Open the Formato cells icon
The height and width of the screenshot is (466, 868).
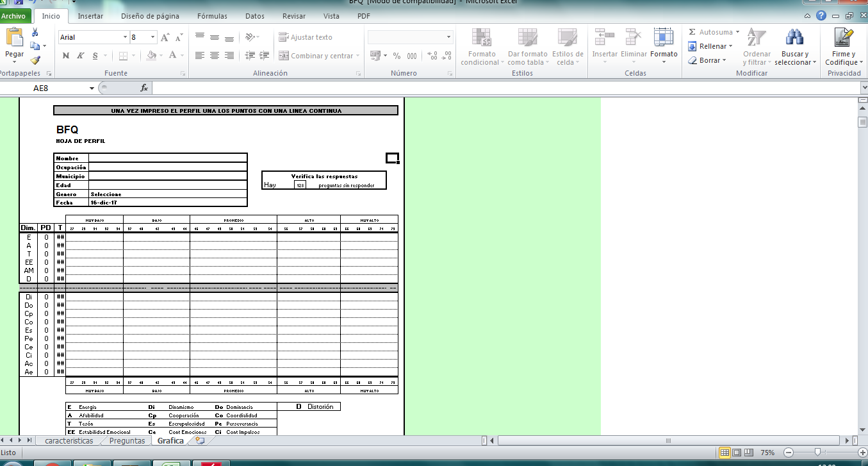(x=664, y=38)
